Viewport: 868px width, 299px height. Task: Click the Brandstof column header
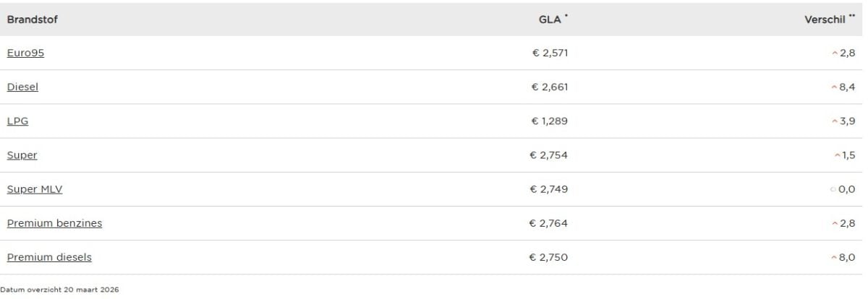tap(32, 19)
